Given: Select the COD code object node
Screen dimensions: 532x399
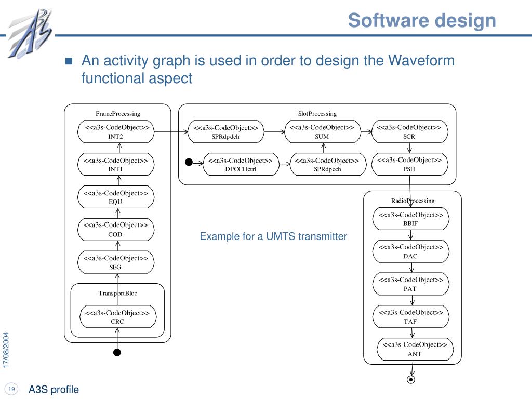Looking at the screenshot, I should coord(116,230).
